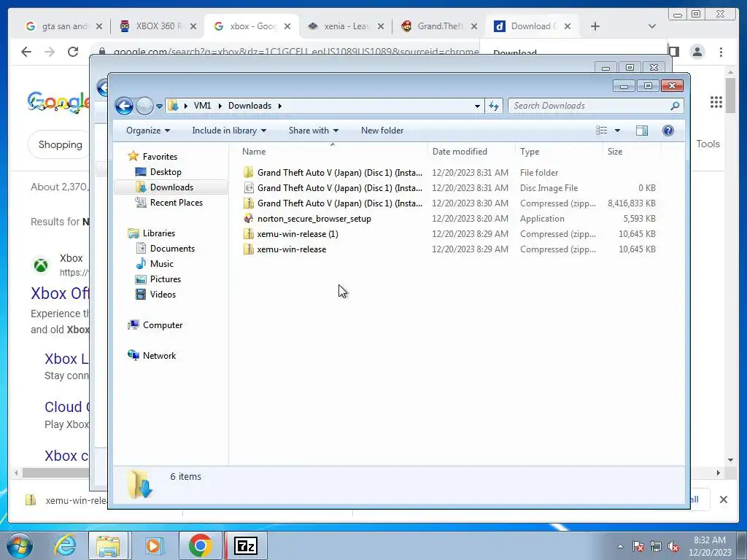
Task: Click the Chrome tab search chevron
Action: coord(652,26)
